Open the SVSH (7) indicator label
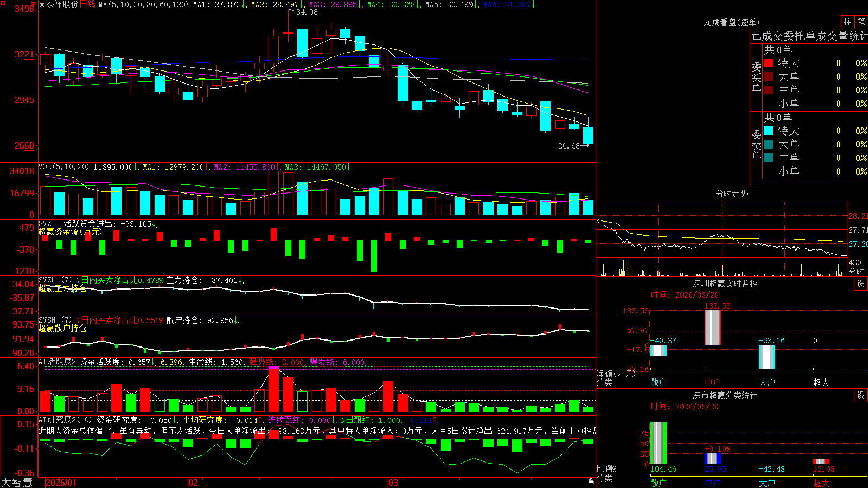 click(x=55, y=320)
